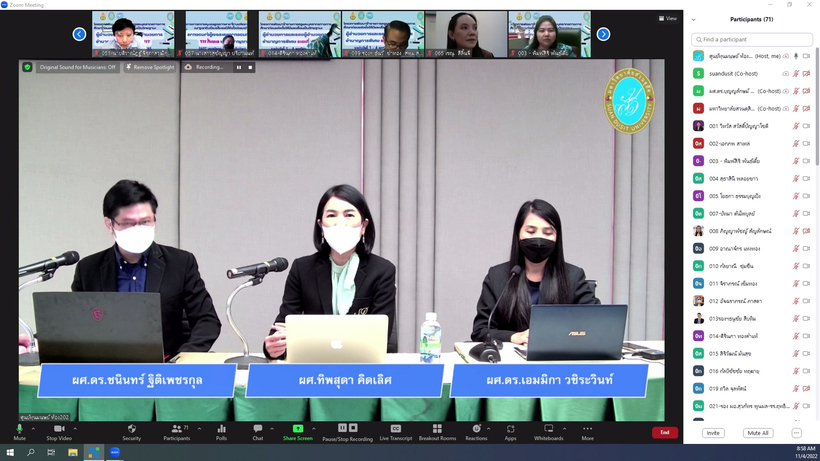Open Breakout Rooms

[x=437, y=432]
